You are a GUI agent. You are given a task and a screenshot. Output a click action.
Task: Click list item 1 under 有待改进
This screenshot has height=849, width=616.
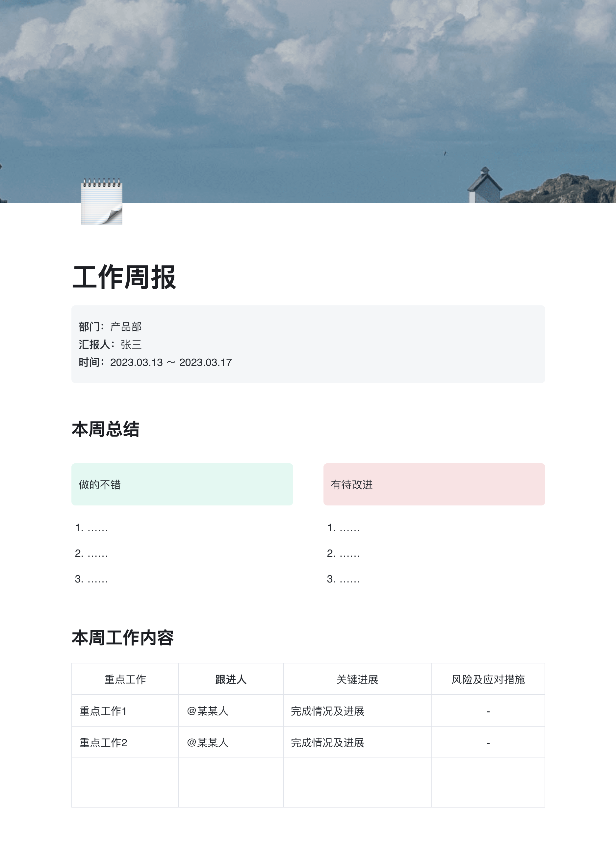click(x=344, y=528)
